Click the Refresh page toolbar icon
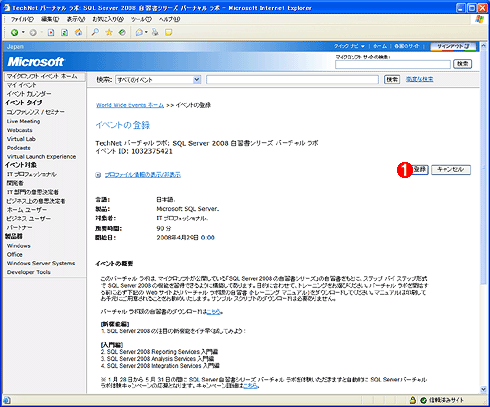The height and width of the screenshot is (407, 490). 64,32
